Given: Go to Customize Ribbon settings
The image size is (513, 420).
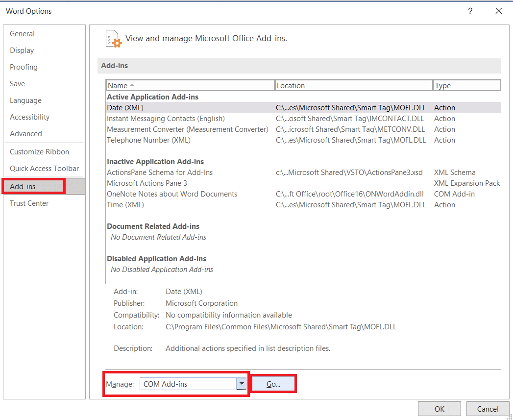Looking at the screenshot, I should click(x=39, y=152).
